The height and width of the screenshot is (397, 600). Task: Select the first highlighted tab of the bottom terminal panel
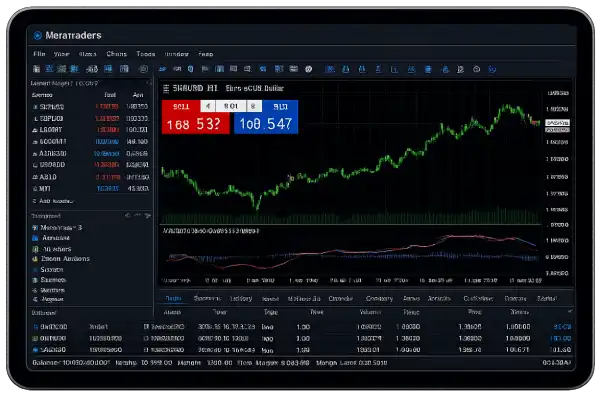173,298
